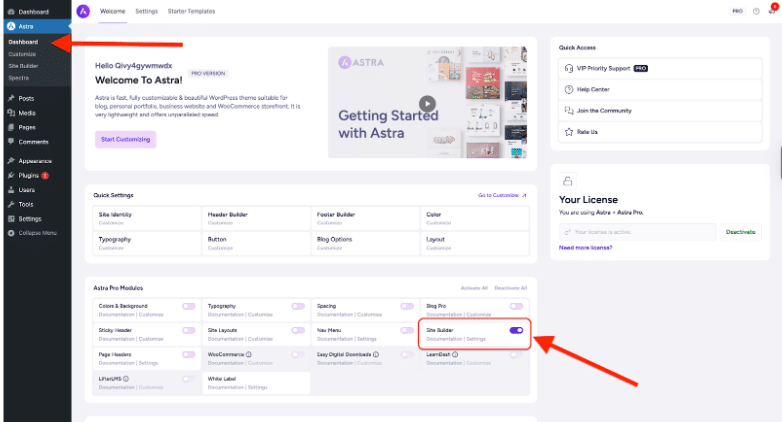
Task: Toggle the Typography module switch
Action: tap(298, 306)
